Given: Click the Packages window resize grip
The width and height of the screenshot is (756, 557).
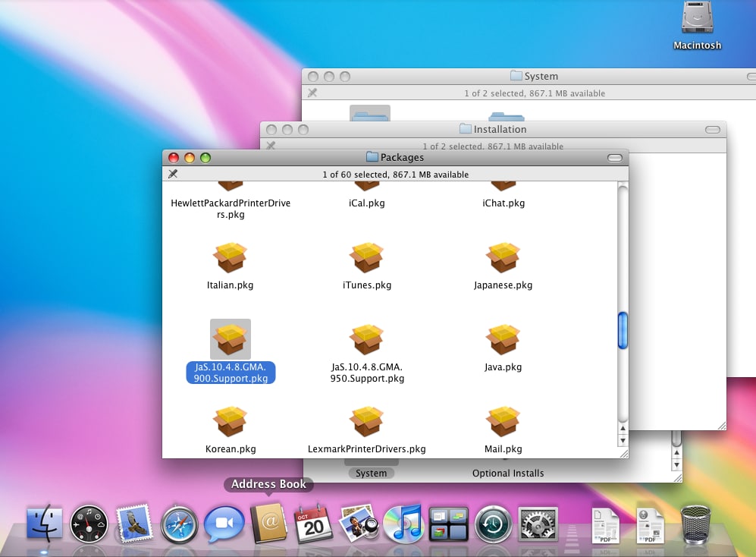Looking at the screenshot, I should [x=624, y=454].
